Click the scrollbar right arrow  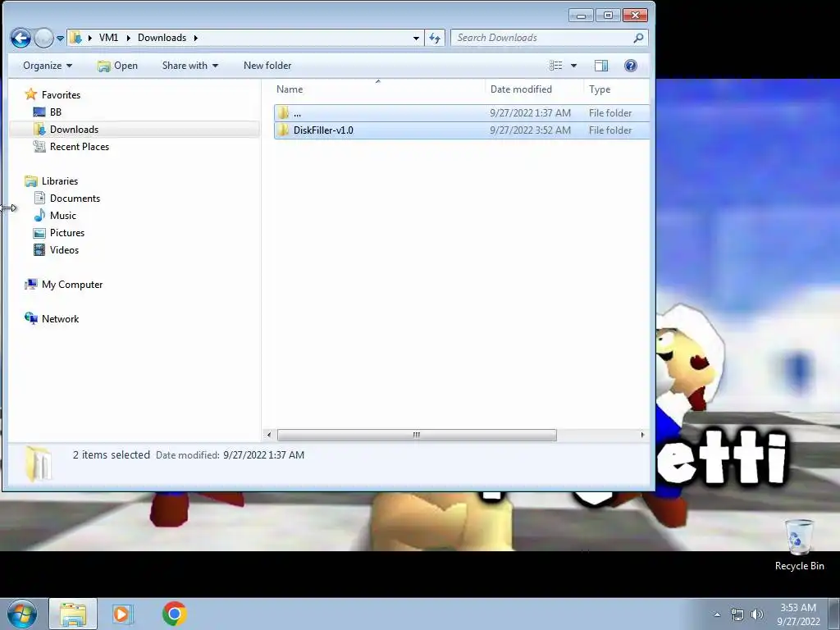[x=642, y=435]
